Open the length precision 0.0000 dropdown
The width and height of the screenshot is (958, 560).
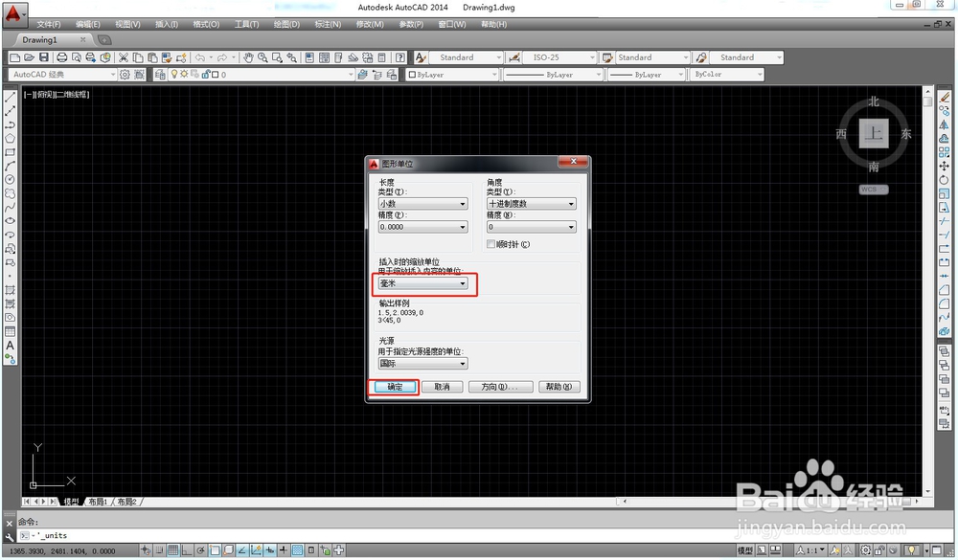422,227
